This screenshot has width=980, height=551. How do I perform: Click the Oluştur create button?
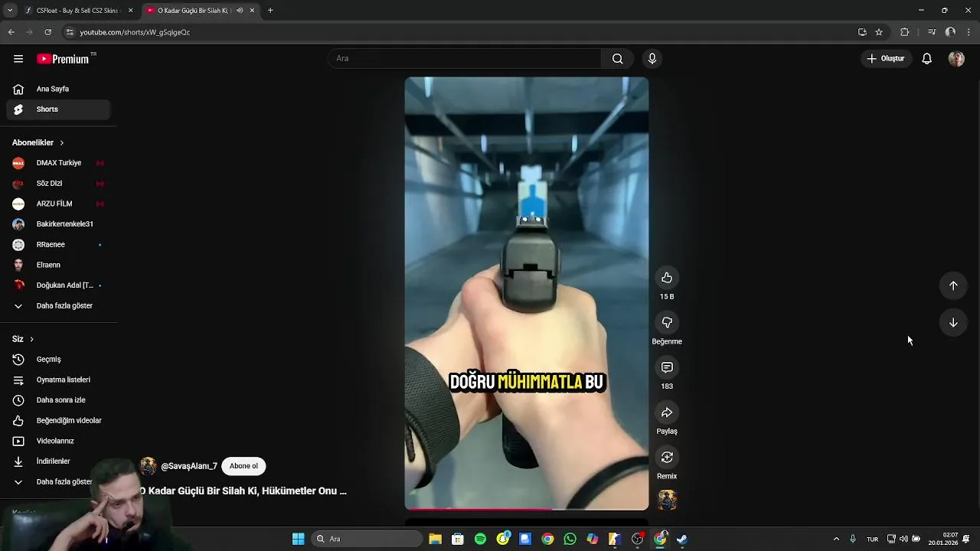886,59
